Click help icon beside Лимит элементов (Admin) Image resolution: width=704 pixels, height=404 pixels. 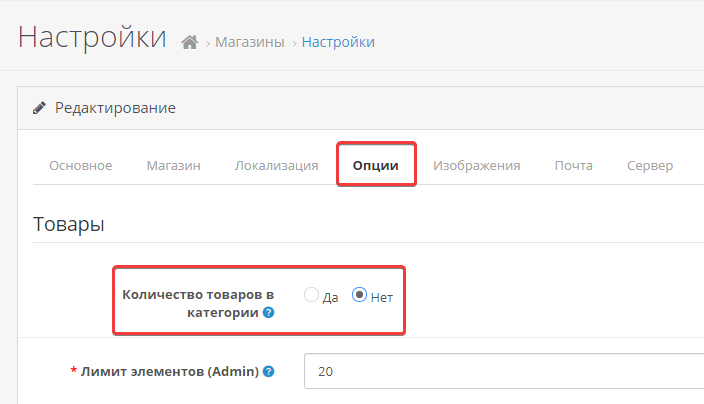[269, 372]
